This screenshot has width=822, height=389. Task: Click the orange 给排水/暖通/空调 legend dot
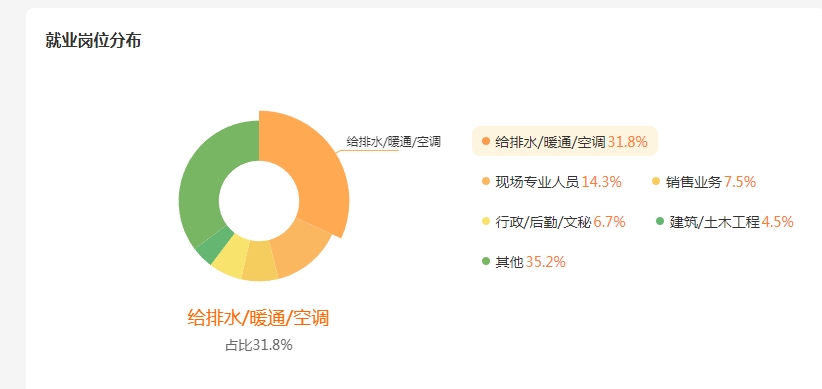point(486,141)
